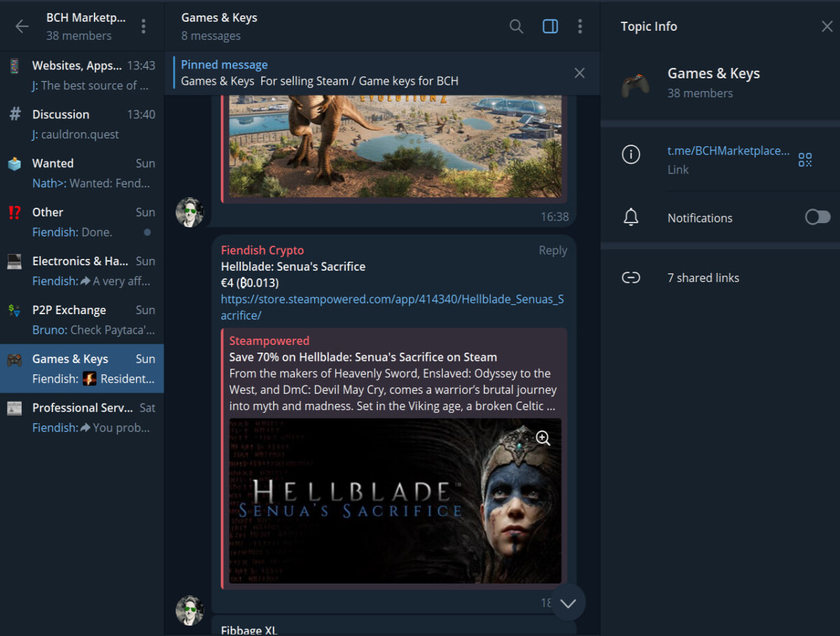Screen dimensions: 840x636
Task: Click the BCH Marketplace group title
Action: coord(86,17)
